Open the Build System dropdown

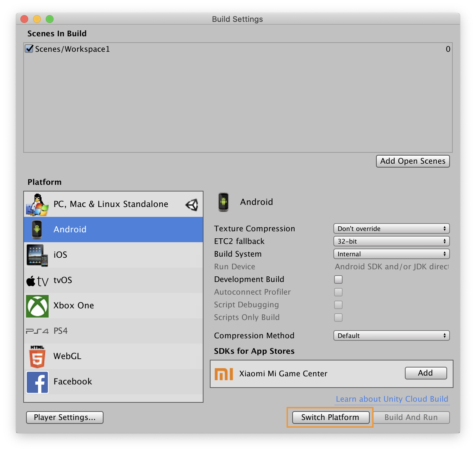click(392, 254)
